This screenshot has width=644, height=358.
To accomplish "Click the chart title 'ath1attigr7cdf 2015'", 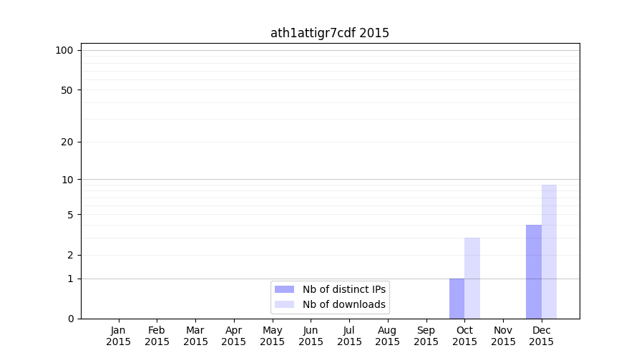I will click(x=330, y=33).
